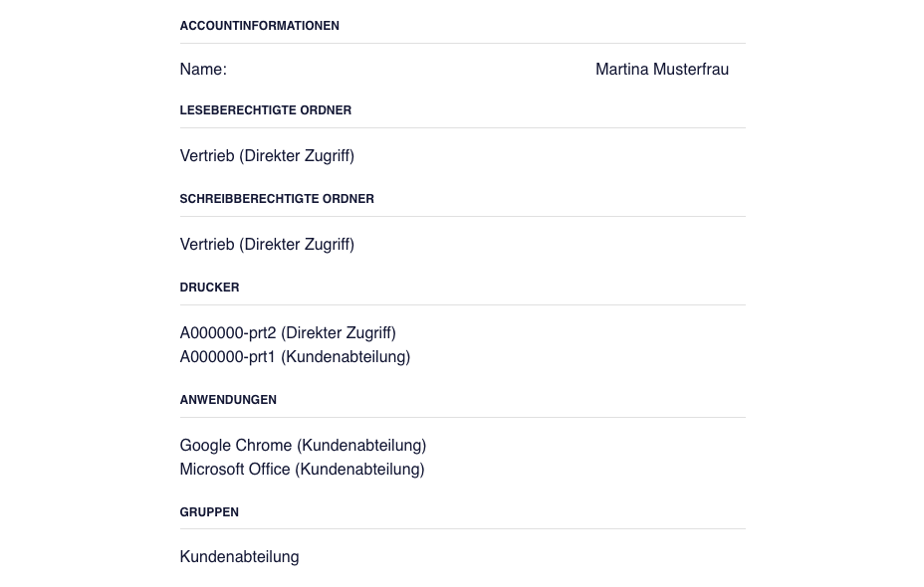Select printer A000000-prt2 (Direkter Zugriff)
The height and width of the screenshot is (587, 924).
(288, 333)
